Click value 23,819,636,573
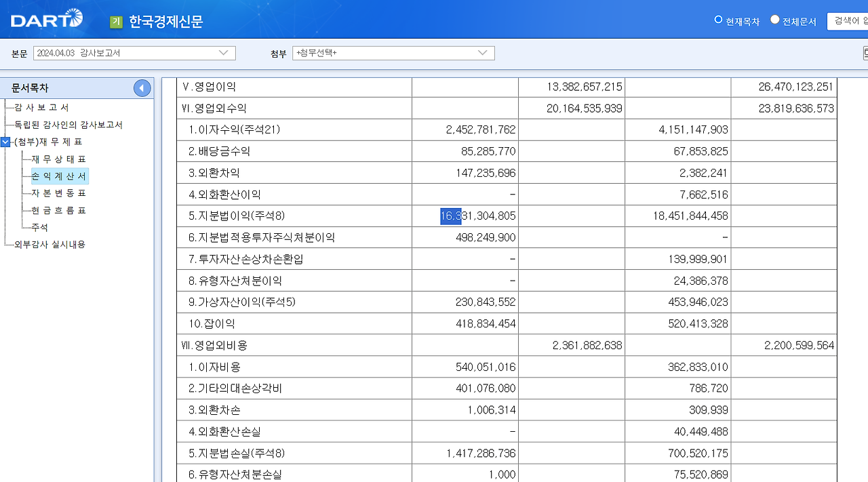The width and height of the screenshot is (868, 482). coord(797,108)
